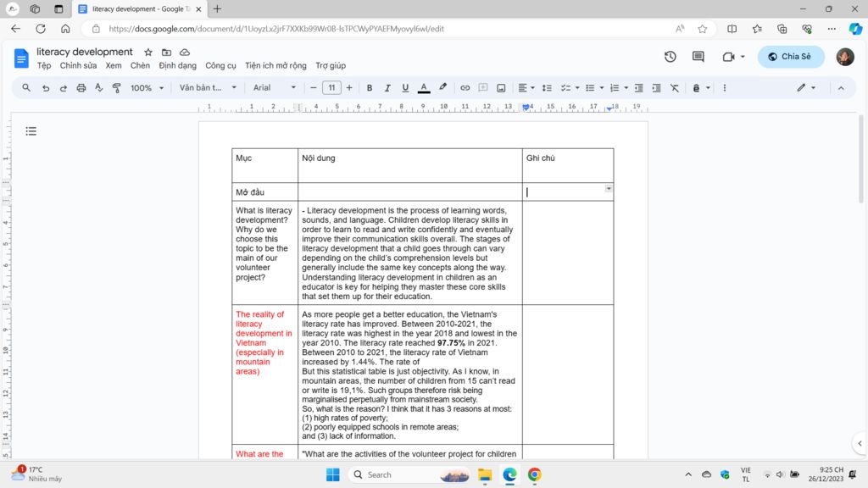This screenshot has height=488, width=868.
Task: Open the Chỉnh sửa menu
Action: 78,65
